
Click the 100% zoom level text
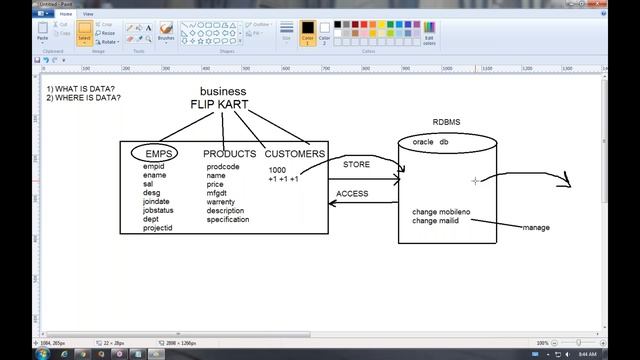coord(542,343)
